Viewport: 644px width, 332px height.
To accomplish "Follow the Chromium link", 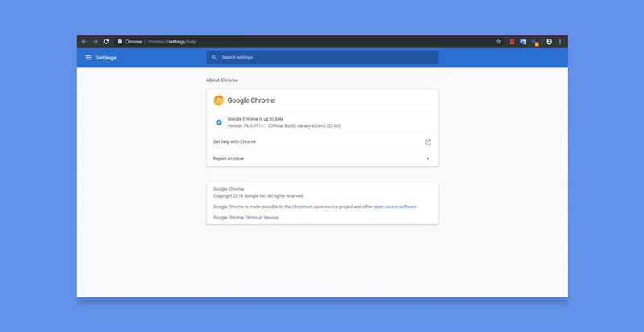I will click(x=303, y=207).
